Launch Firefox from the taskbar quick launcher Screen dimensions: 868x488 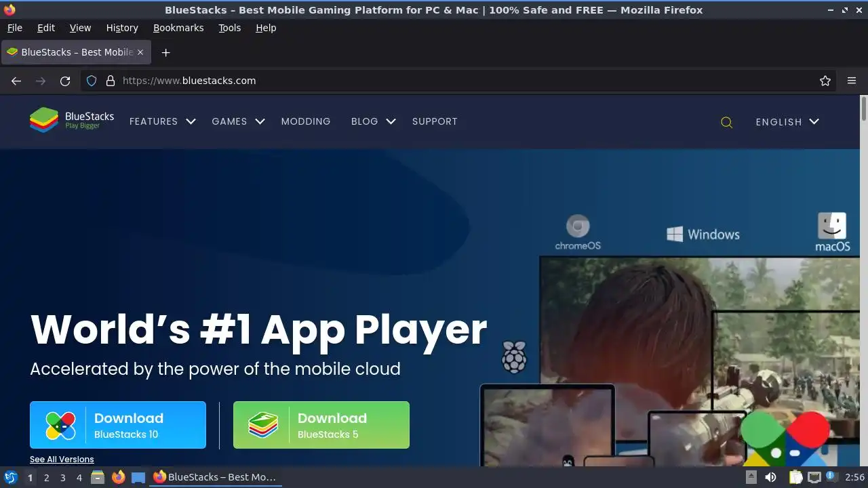(x=118, y=477)
